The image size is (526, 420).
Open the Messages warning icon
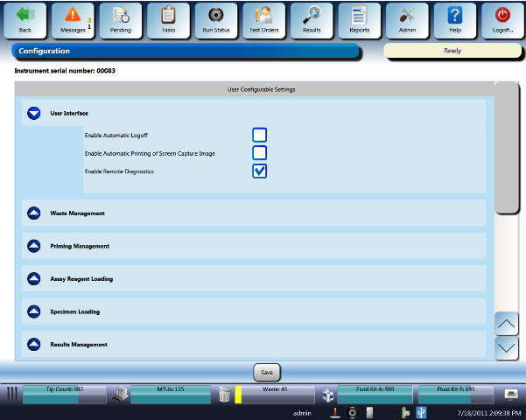click(73, 19)
